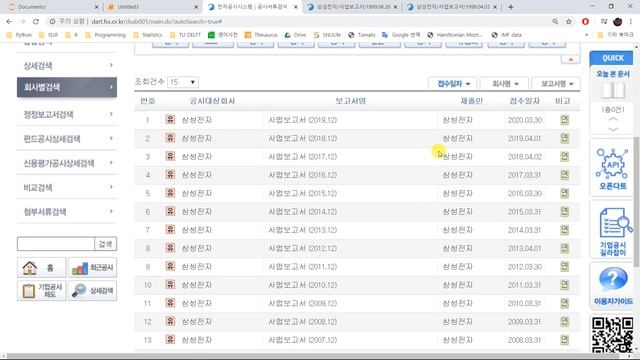Open the Drive bookmark
This screenshot has width=640, height=360.
tap(295, 35)
